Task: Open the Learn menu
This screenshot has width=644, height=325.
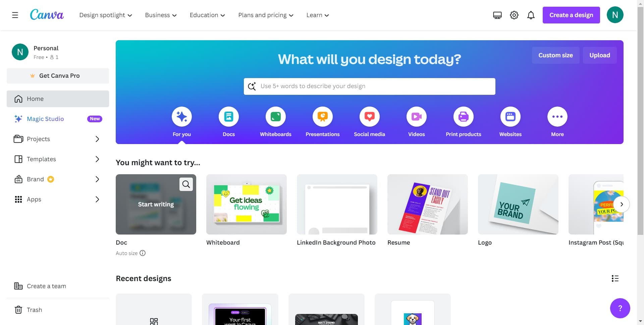Action: click(x=317, y=15)
